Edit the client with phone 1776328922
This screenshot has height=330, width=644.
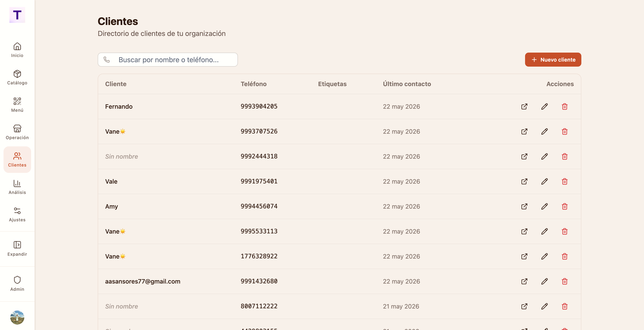coord(545,257)
